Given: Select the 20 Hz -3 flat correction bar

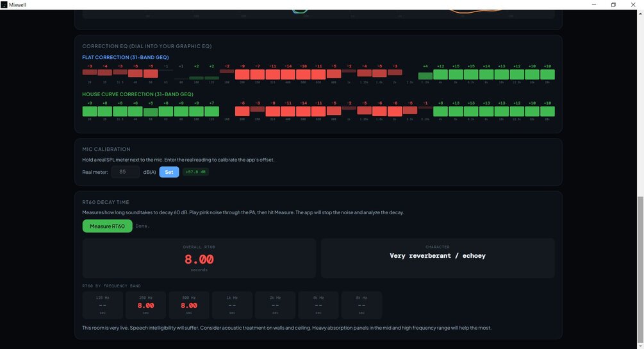Looking at the screenshot, I should pyautogui.click(x=90, y=72).
